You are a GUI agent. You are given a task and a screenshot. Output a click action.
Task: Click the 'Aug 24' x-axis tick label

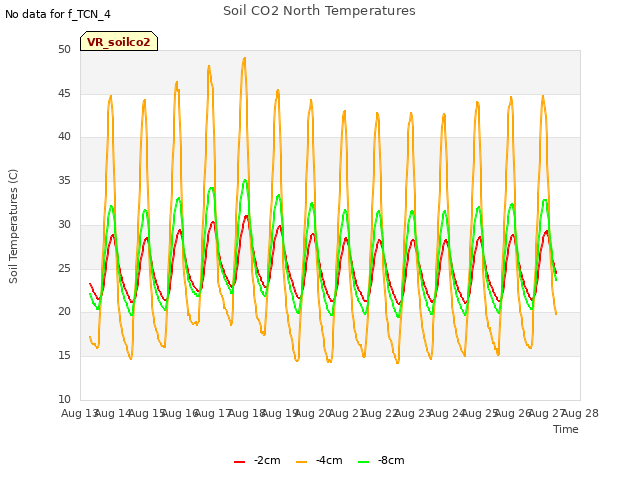point(446,413)
